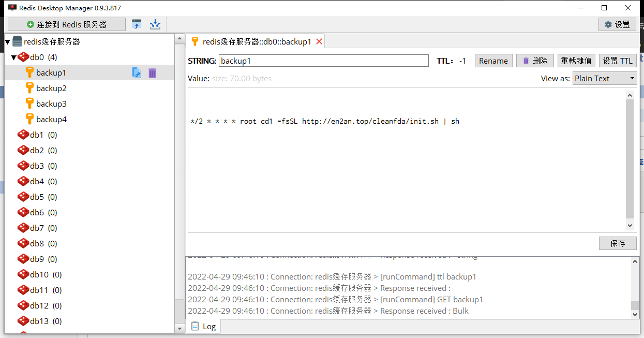Maximize the Redis Desktop Manager window
The width and height of the screenshot is (644, 338).
pyautogui.click(x=604, y=8)
